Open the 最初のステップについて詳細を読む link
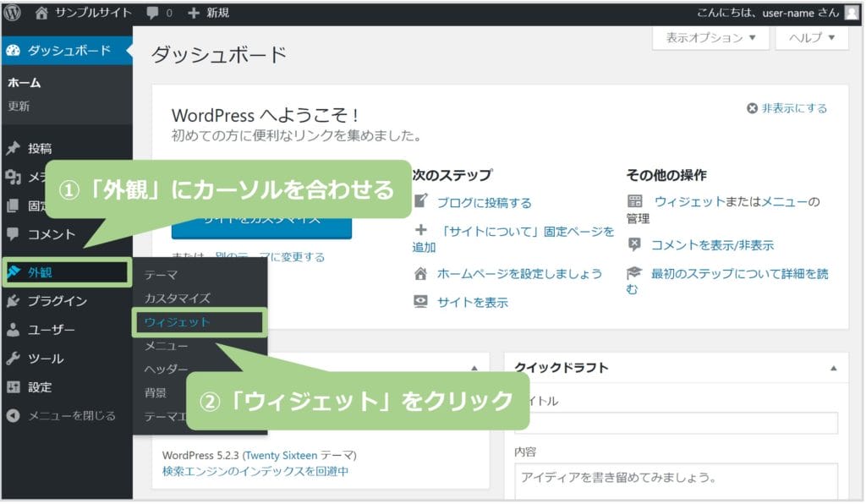 coord(739,274)
